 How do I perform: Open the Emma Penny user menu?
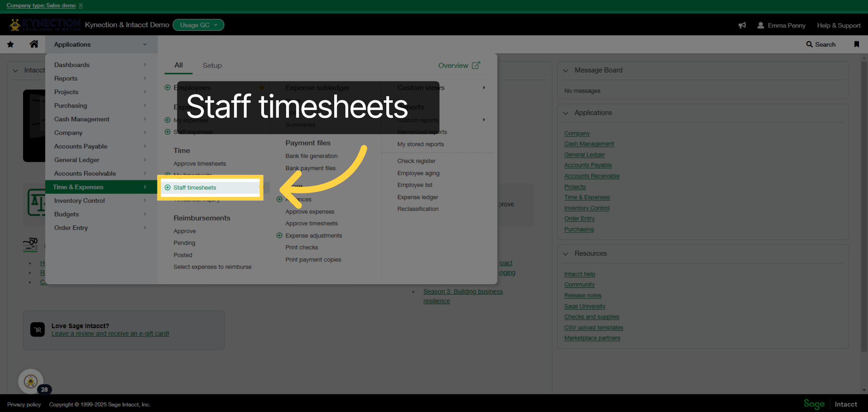(x=781, y=25)
